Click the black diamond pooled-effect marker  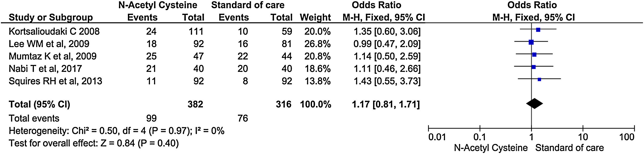534,104
